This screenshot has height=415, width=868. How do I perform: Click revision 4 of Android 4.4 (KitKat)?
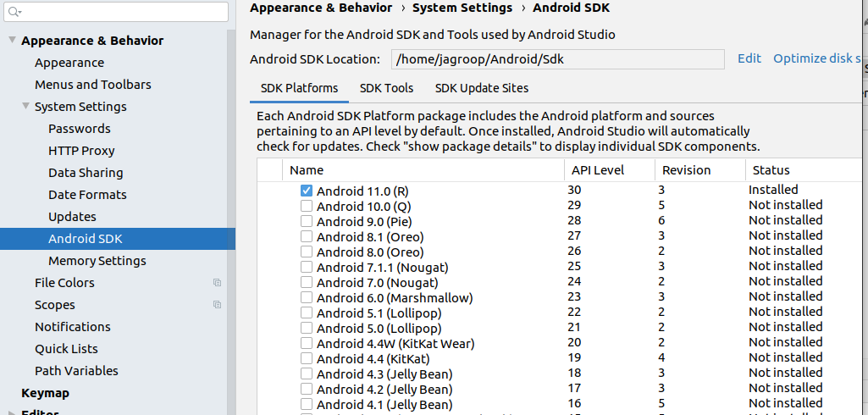point(661,357)
